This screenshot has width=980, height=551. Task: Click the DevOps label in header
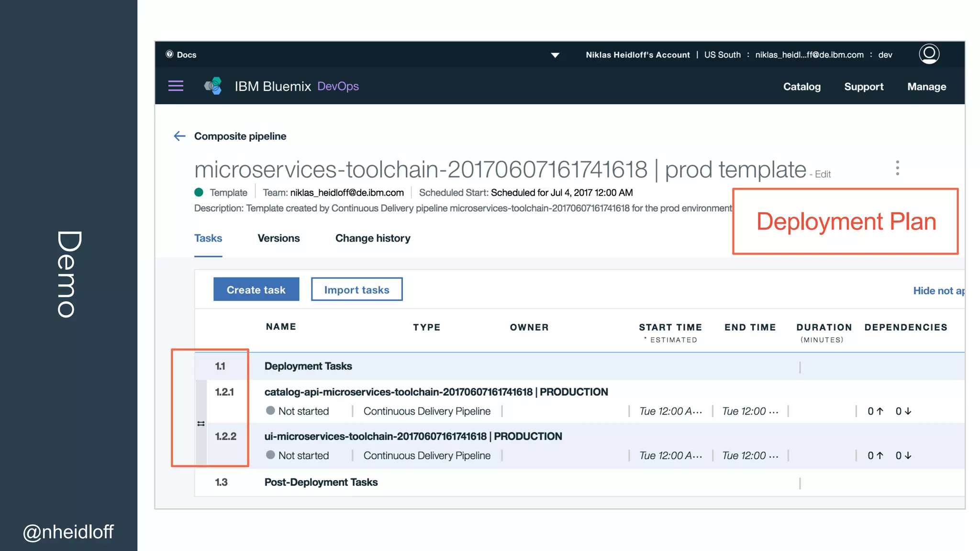tap(338, 86)
